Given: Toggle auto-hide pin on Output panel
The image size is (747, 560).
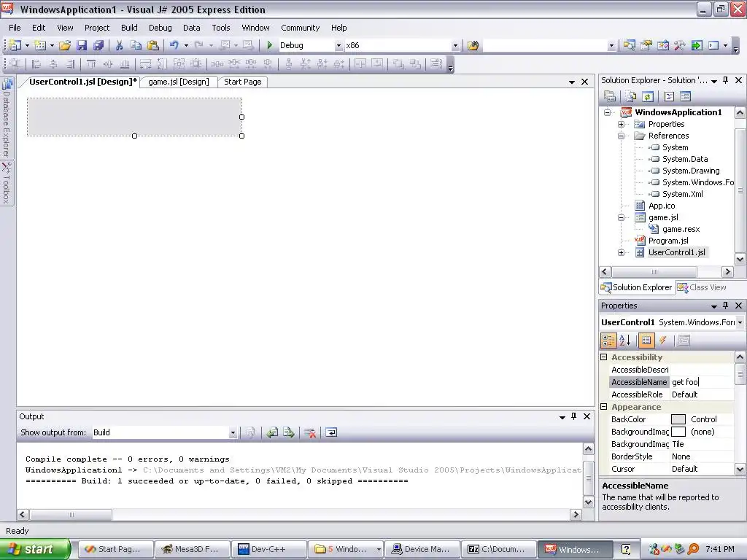Looking at the screenshot, I should (x=573, y=416).
